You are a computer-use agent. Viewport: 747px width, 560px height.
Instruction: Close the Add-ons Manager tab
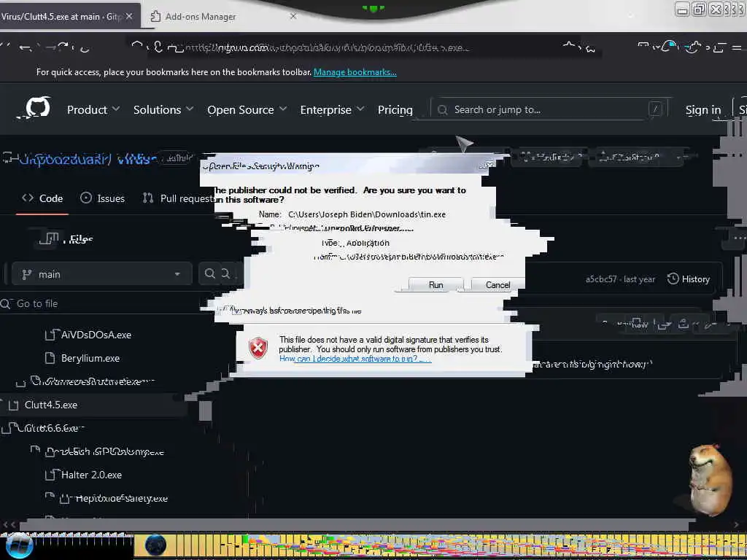pyautogui.click(x=293, y=16)
